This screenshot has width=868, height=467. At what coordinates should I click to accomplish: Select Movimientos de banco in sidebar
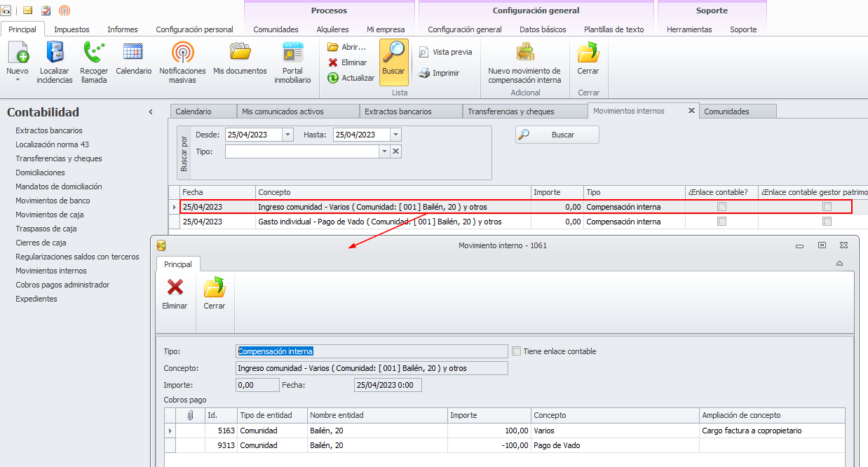click(x=53, y=201)
